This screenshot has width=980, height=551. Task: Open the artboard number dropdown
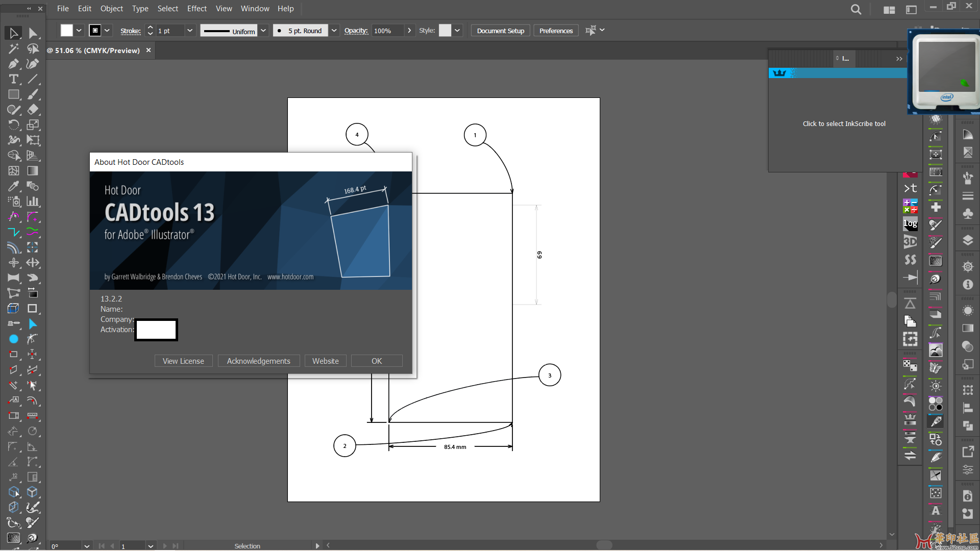tap(151, 546)
